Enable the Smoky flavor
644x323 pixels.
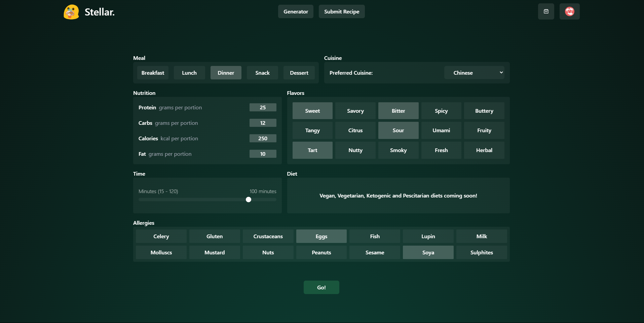coord(399,150)
